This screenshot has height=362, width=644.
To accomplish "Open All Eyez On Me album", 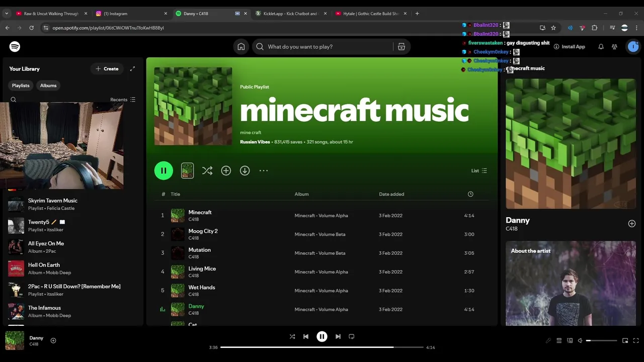I will [x=72, y=247].
